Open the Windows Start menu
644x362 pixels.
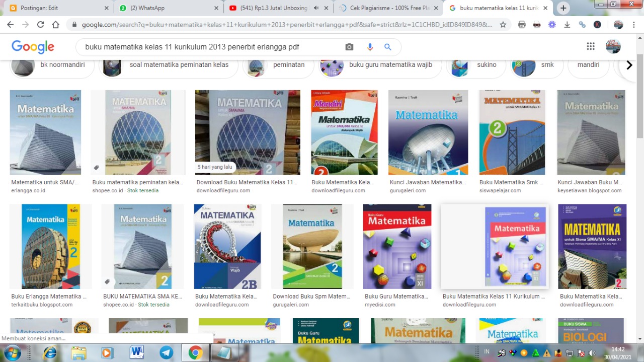pos(12,352)
